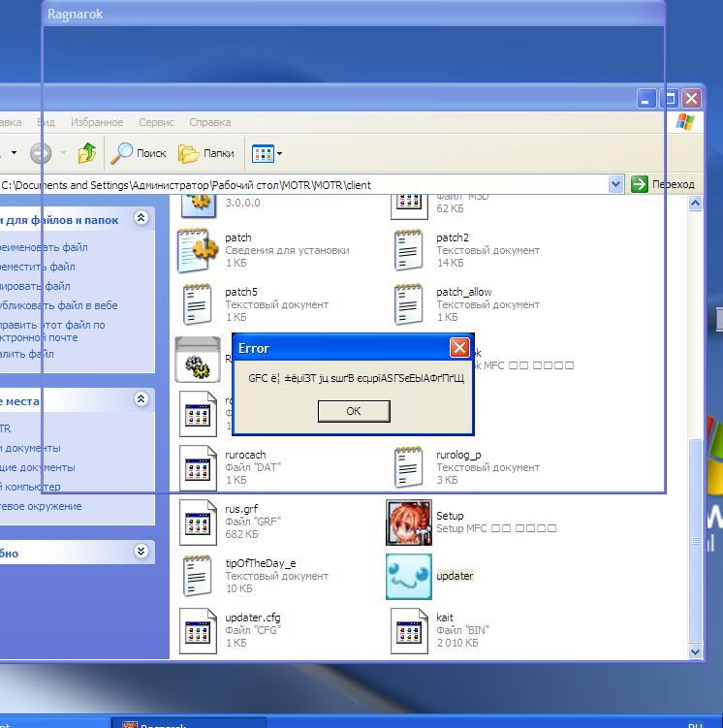Open the views mode dropdown in toolbar
Viewport: 723px width, 728px height.
click(267, 153)
